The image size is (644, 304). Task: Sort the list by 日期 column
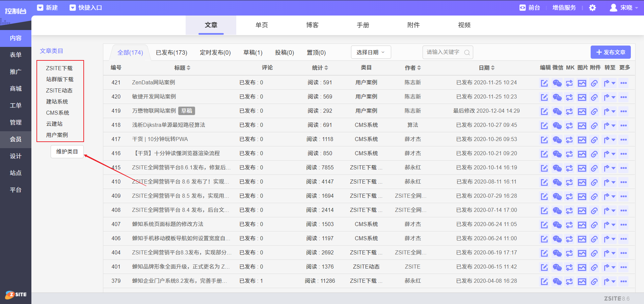coord(486,68)
